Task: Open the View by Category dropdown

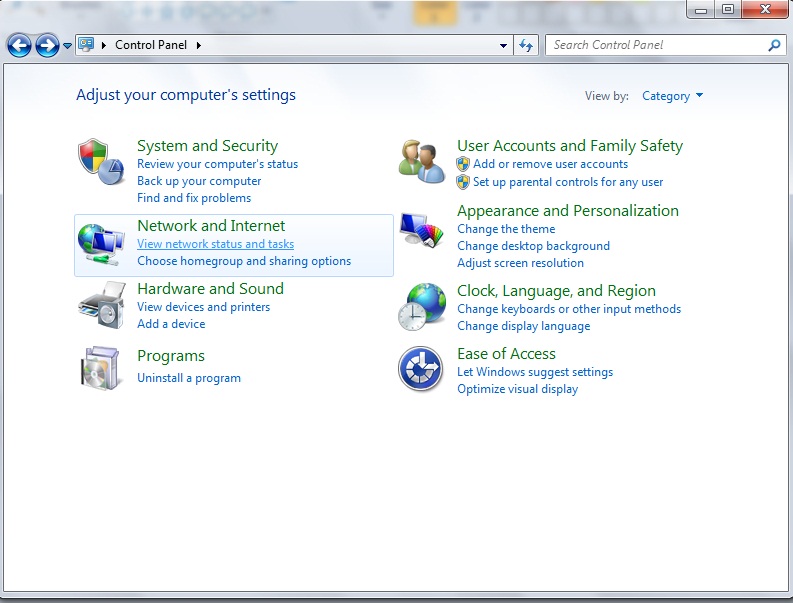Action: tap(672, 96)
